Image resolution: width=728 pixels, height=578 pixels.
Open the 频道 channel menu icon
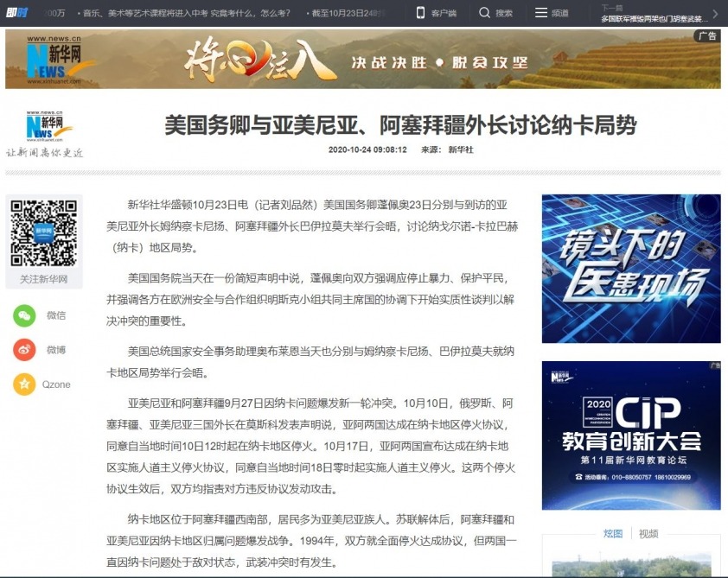point(540,13)
